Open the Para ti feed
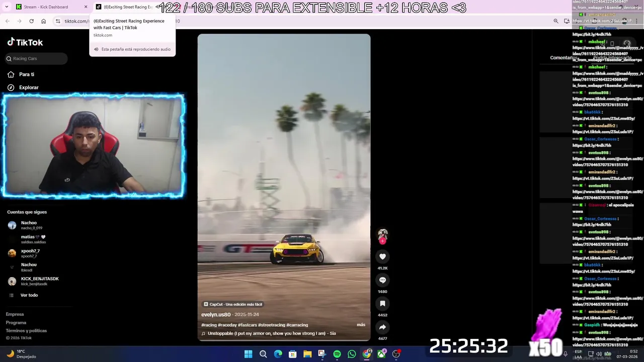The width and height of the screenshot is (644, 362). 27,74
